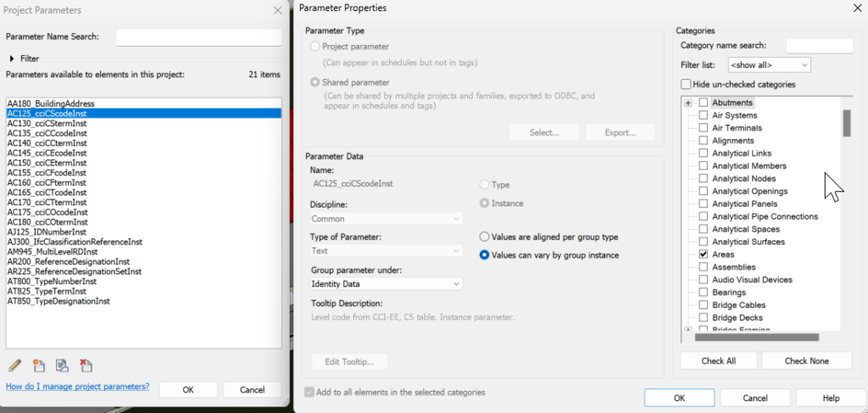Click the new parameter icon
The height and width of the screenshot is (413, 868).
coord(39,366)
